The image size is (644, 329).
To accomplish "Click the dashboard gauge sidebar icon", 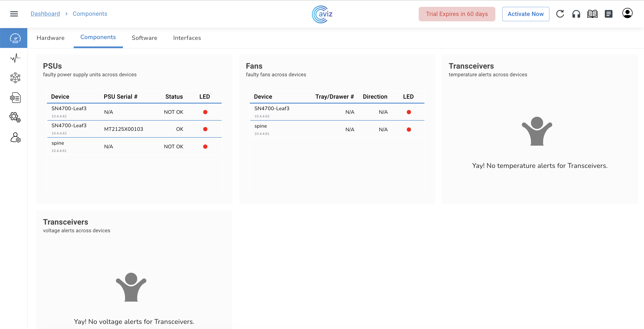I will click(x=15, y=38).
